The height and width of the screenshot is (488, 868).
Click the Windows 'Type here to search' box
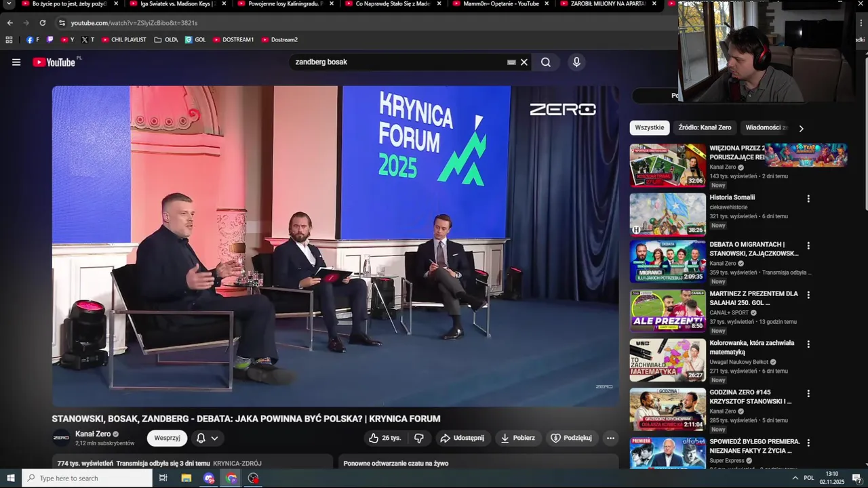point(87,478)
